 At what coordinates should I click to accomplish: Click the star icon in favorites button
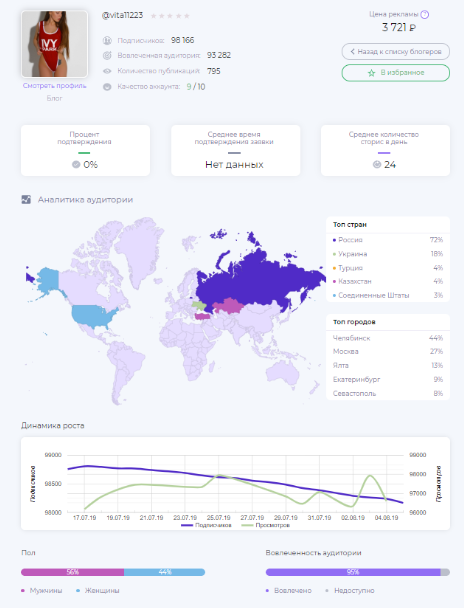coord(371,73)
